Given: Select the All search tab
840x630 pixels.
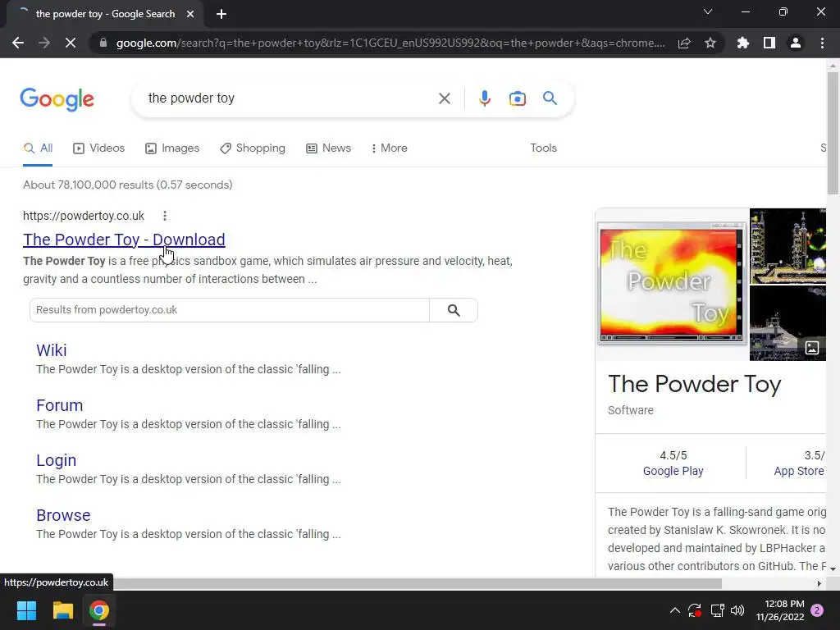Looking at the screenshot, I should [38, 148].
